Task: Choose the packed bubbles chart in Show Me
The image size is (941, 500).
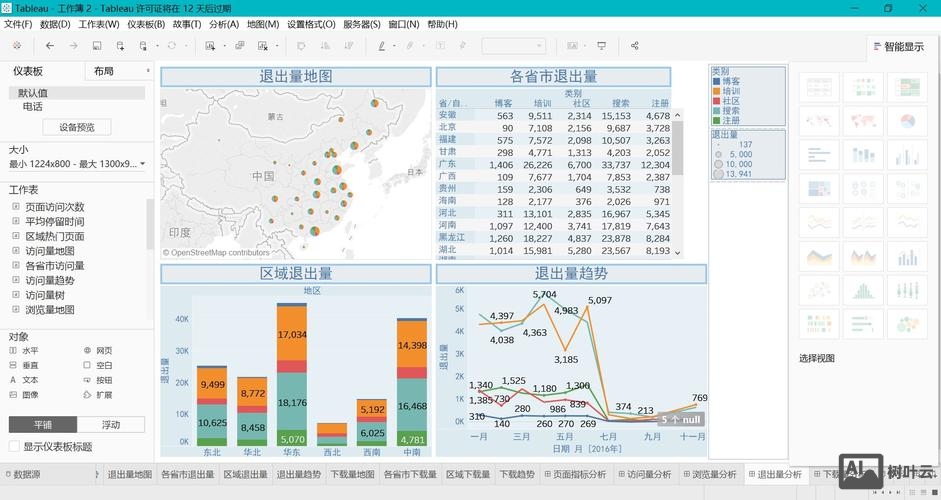Action: 907,325
